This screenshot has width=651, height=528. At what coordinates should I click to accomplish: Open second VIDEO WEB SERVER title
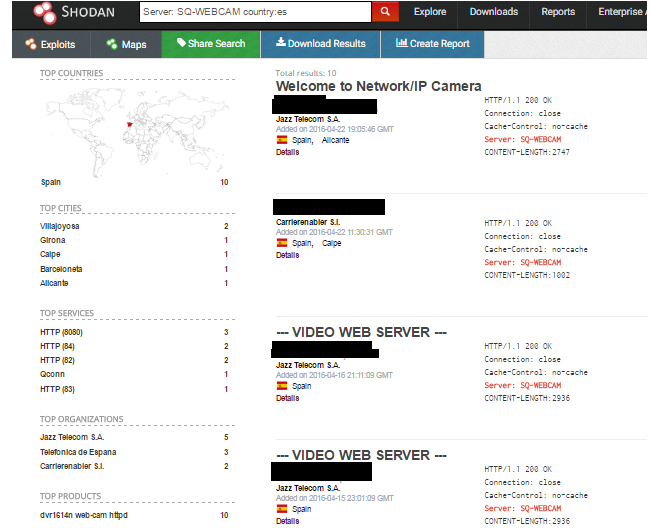point(361,455)
